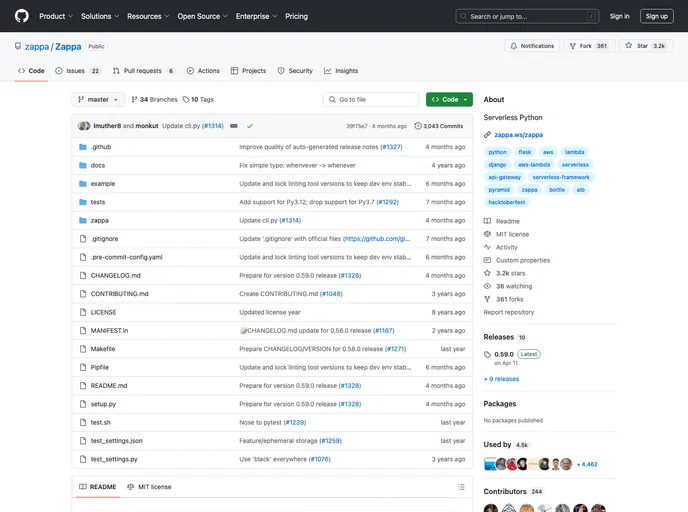Image resolution: width=688 pixels, height=512 pixels.
Task: Open the green Code dropdown button
Action: point(449,100)
